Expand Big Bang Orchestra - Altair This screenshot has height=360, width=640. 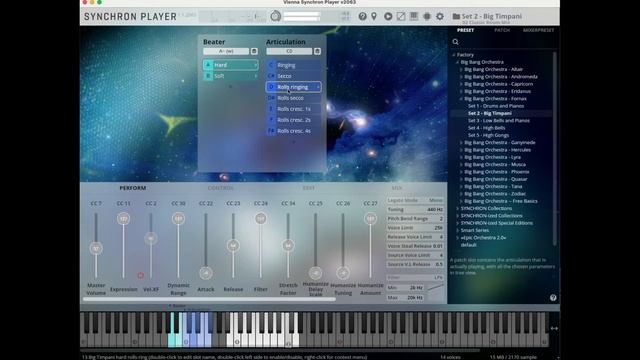(461, 69)
